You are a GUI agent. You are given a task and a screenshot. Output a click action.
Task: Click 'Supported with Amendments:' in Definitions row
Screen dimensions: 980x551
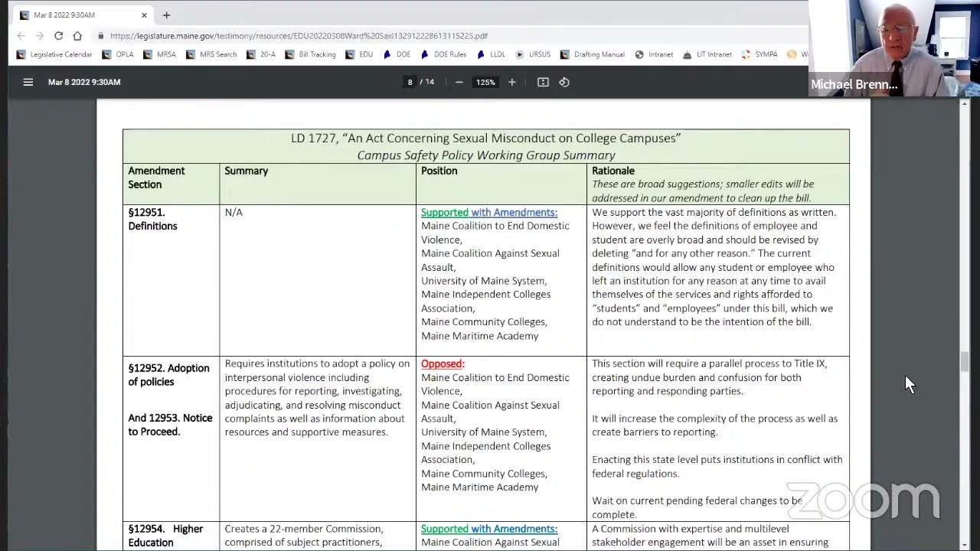point(489,212)
